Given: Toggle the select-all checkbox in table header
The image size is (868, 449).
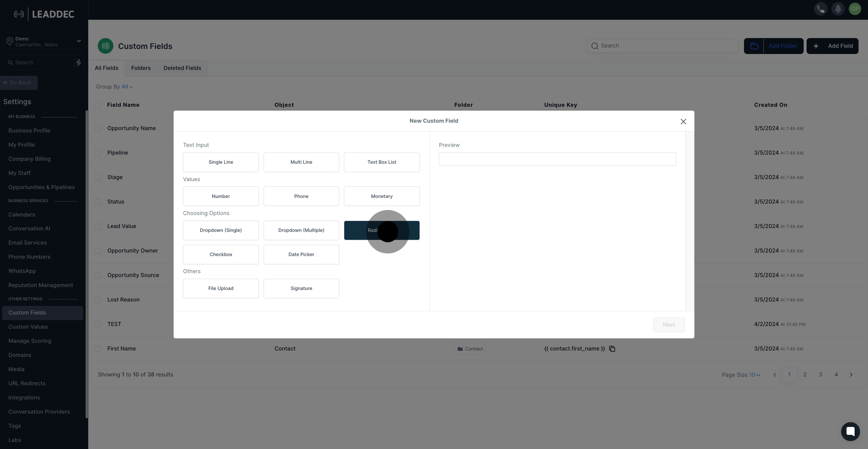Looking at the screenshot, I should click(98, 105).
